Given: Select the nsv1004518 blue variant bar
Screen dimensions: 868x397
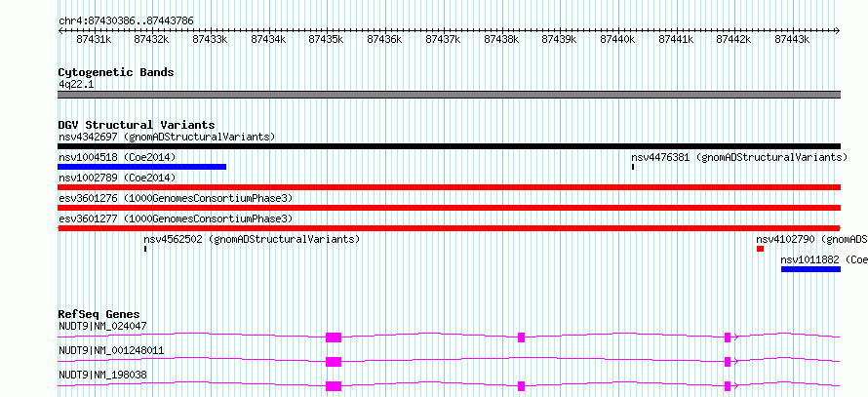Looking at the screenshot, I should (142, 167).
